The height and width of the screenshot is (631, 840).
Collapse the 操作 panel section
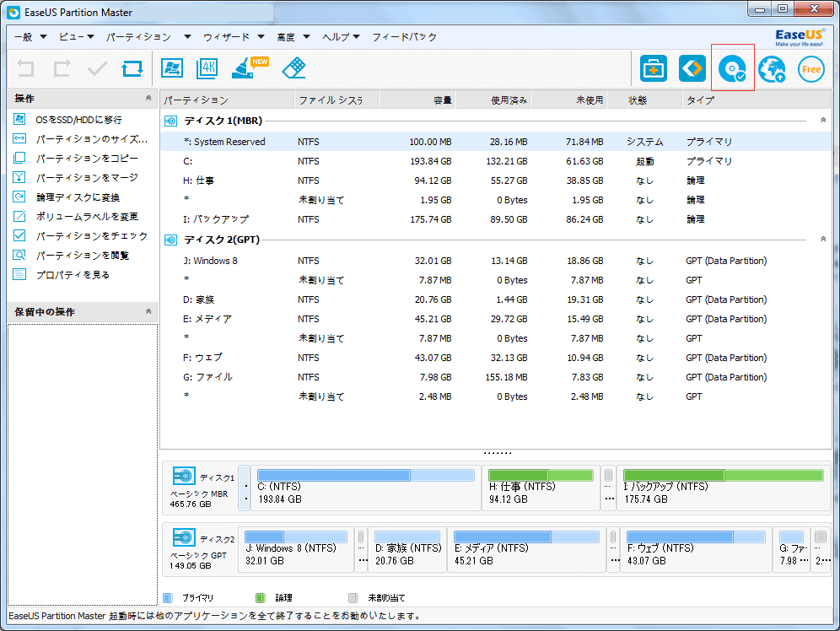148,98
